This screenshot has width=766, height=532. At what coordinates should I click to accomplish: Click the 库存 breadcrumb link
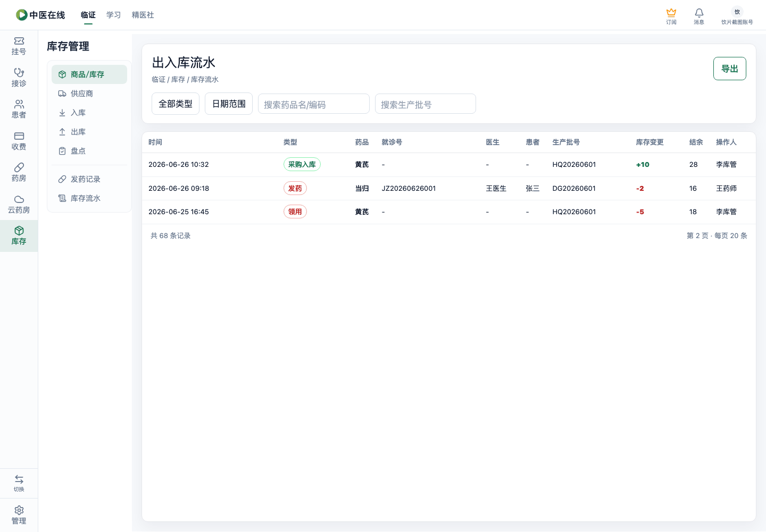(x=178, y=80)
